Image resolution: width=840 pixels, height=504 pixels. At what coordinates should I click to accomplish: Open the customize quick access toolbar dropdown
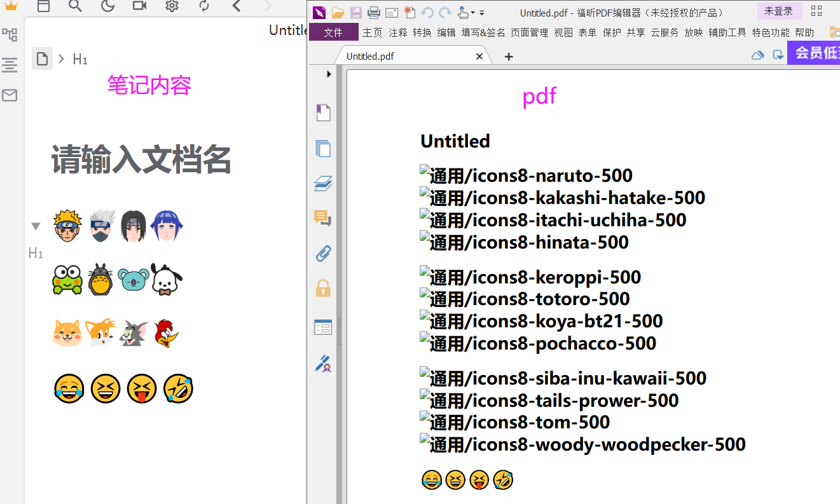(482, 13)
